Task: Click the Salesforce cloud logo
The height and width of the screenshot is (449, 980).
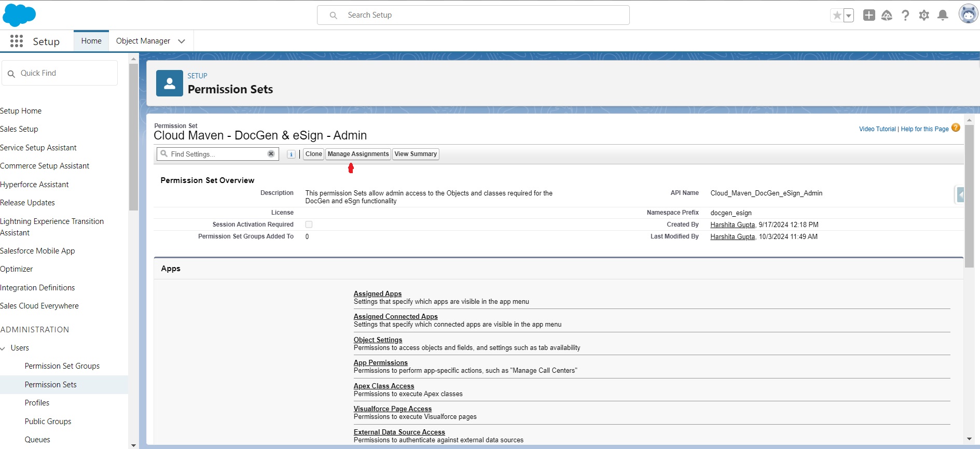Action: (19, 15)
